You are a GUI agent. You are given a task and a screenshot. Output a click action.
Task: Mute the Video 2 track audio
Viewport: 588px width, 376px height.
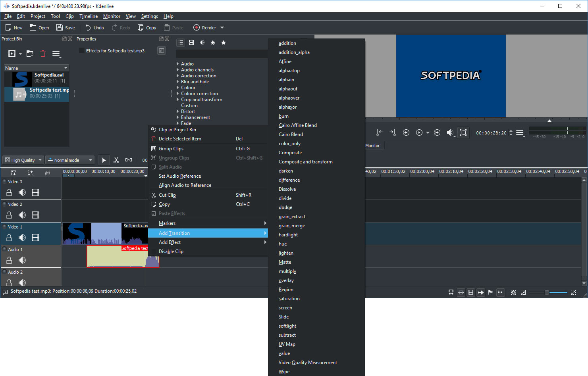coord(22,215)
